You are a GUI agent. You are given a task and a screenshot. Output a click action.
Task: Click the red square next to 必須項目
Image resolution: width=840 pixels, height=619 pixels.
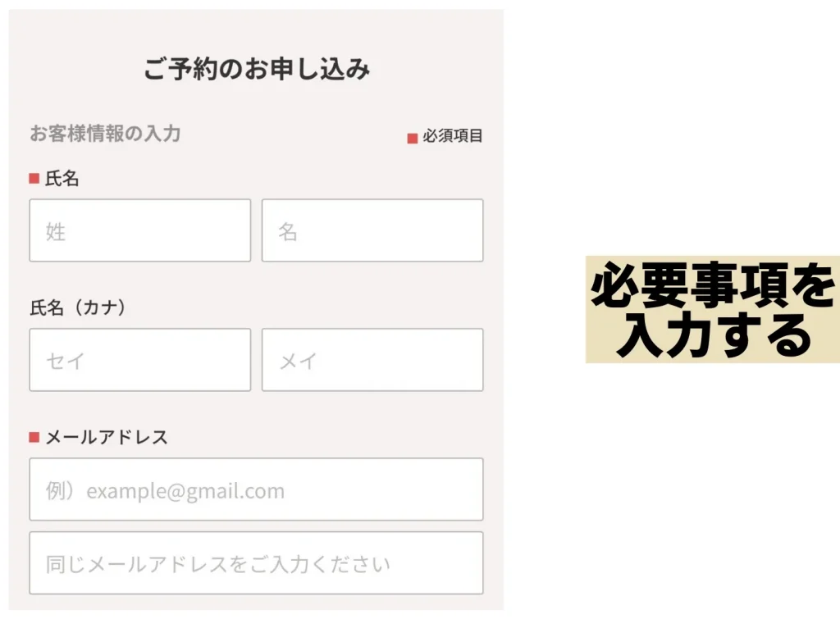(413, 139)
